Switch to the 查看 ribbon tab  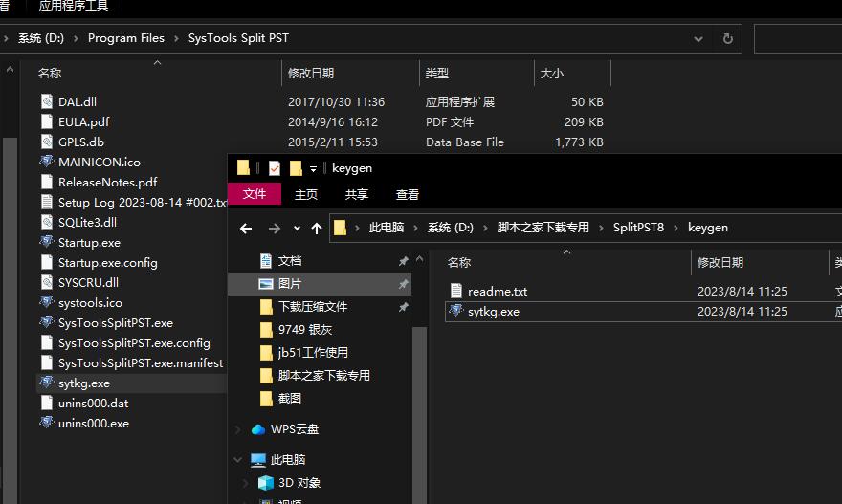pyautogui.click(x=407, y=194)
